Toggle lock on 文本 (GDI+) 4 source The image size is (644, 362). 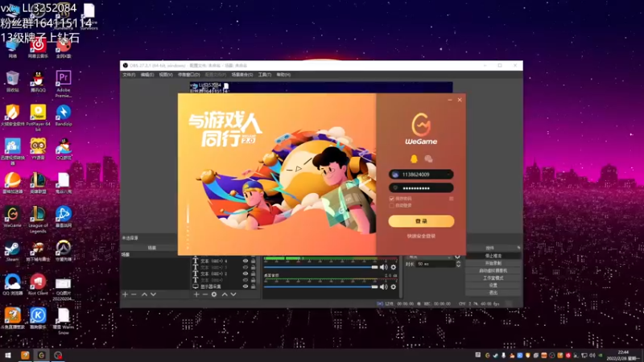[x=254, y=261]
